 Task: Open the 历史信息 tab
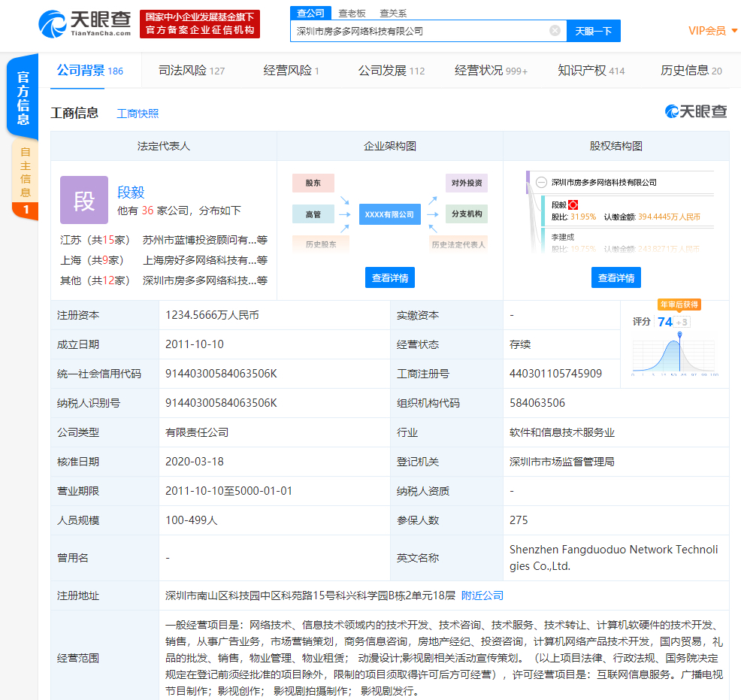click(691, 71)
